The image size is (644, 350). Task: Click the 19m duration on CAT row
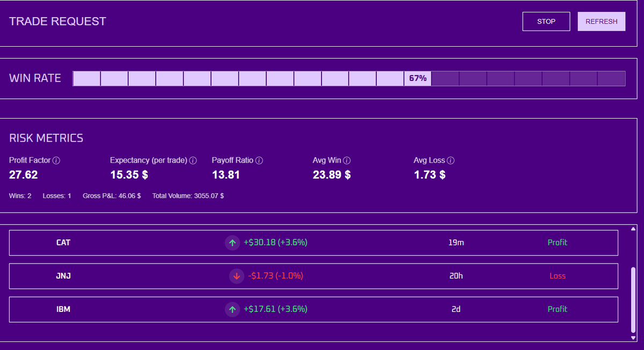click(x=456, y=243)
